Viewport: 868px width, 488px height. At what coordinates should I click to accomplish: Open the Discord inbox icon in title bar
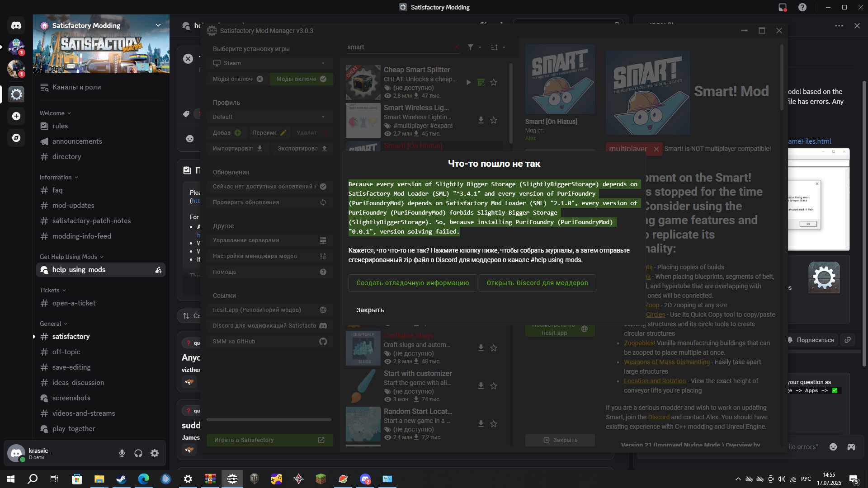point(783,7)
